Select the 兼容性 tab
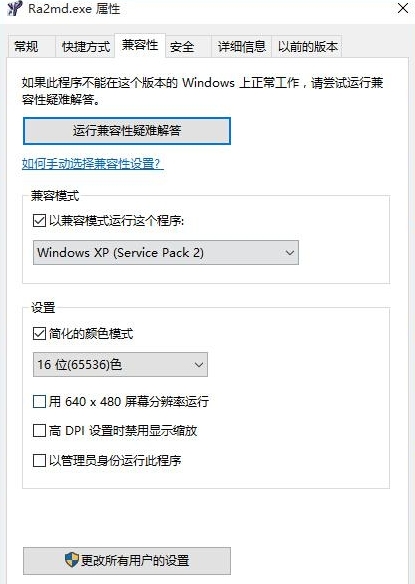Screen dimensions: 415x584 (x=140, y=45)
